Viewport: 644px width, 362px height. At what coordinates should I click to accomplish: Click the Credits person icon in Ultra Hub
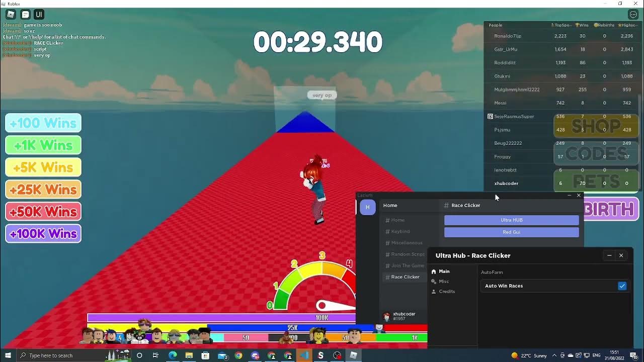434,292
